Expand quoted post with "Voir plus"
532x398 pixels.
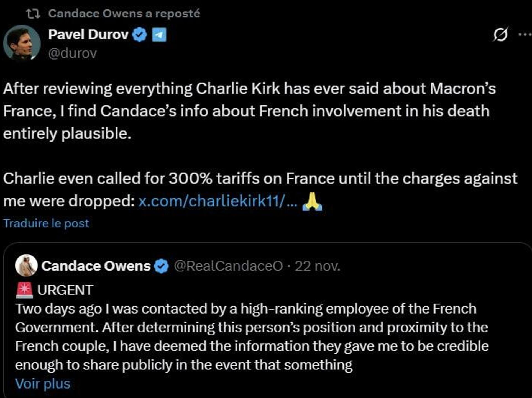tap(43, 384)
